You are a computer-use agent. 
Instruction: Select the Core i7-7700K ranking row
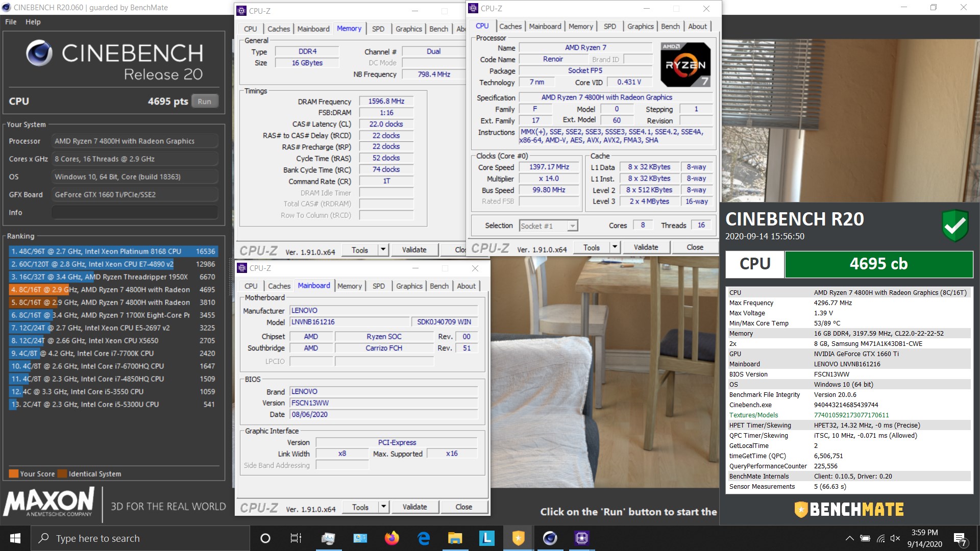click(113, 353)
